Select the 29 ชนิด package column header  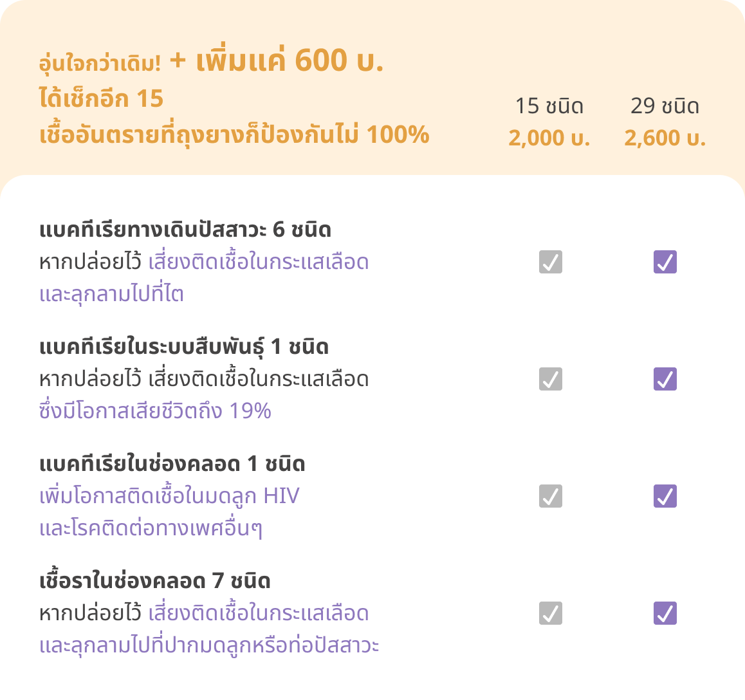665,106
